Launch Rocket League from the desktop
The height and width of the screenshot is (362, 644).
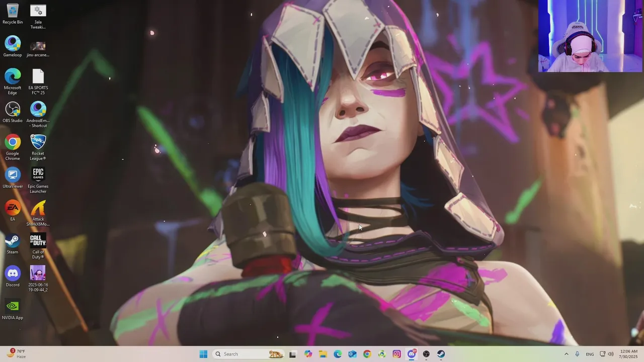(x=38, y=147)
